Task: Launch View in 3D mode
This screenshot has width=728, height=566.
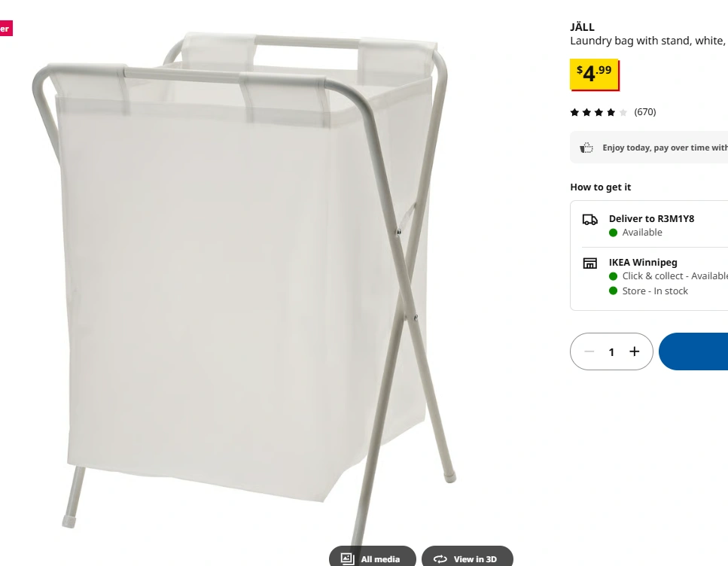Action: 467,558
